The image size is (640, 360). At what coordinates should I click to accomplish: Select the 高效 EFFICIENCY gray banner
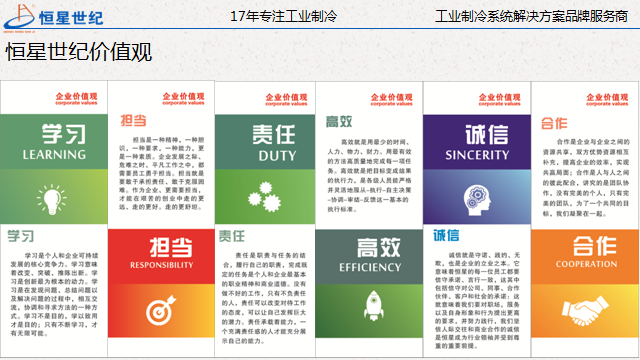(369, 257)
